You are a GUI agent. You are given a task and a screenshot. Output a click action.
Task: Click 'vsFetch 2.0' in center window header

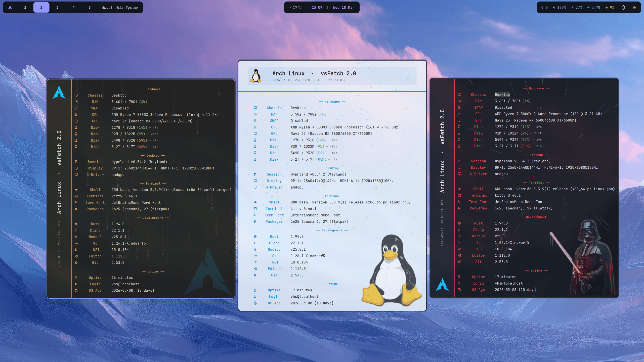[x=338, y=73]
